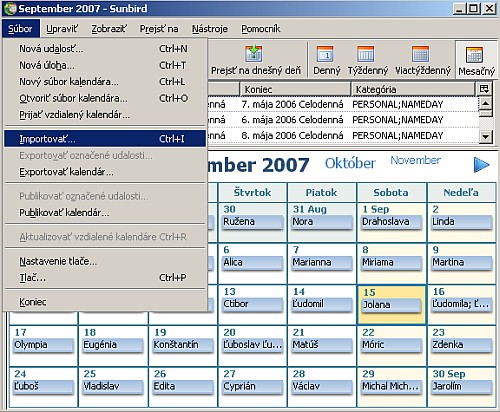Select the Jolana event on day 15
Screen dimensions: 500x412
tap(391, 305)
